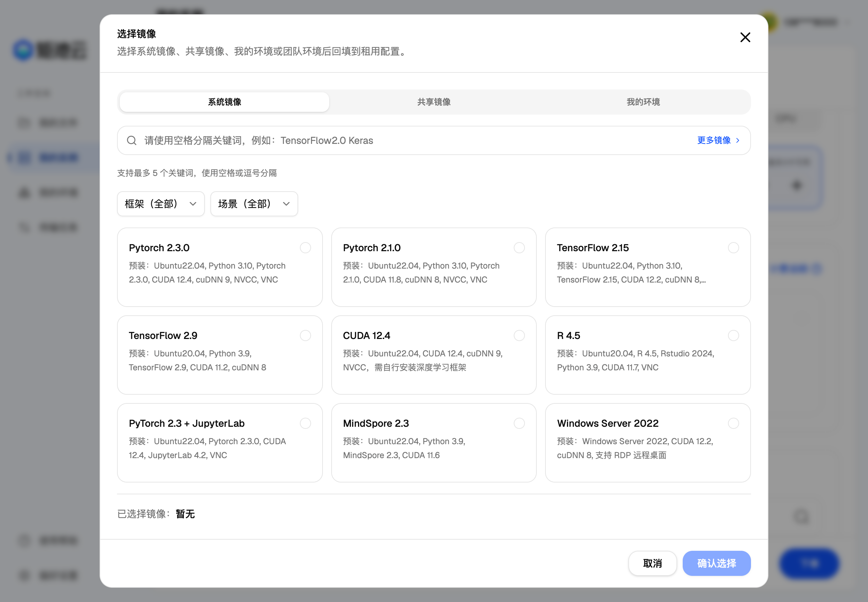
Task: Open the 更多镜像 link
Action: click(718, 140)
